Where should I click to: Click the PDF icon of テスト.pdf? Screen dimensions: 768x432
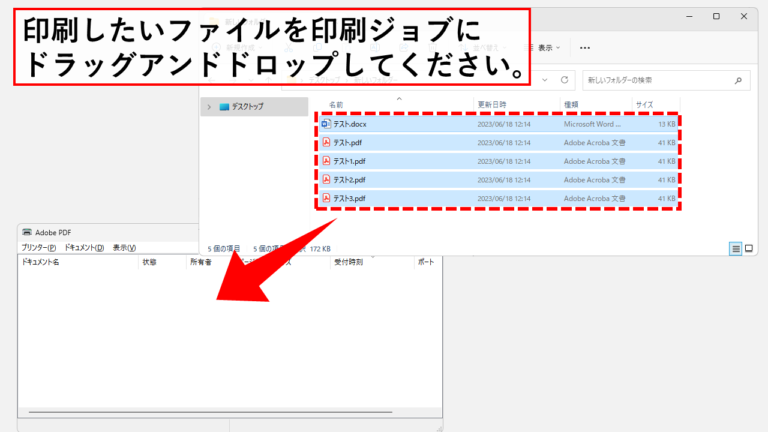click(x=326, y=143)
